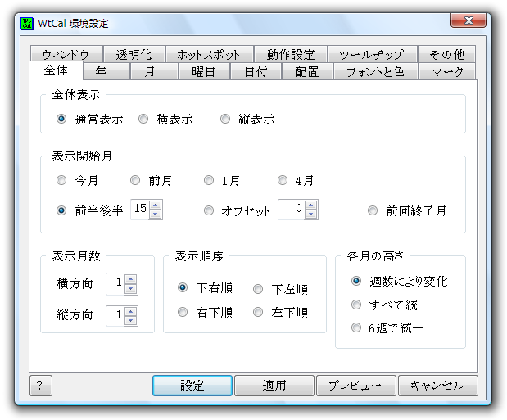Increase 前半後半 day value with up arrow
Screen dimensions: 507x420
[156, 205]
